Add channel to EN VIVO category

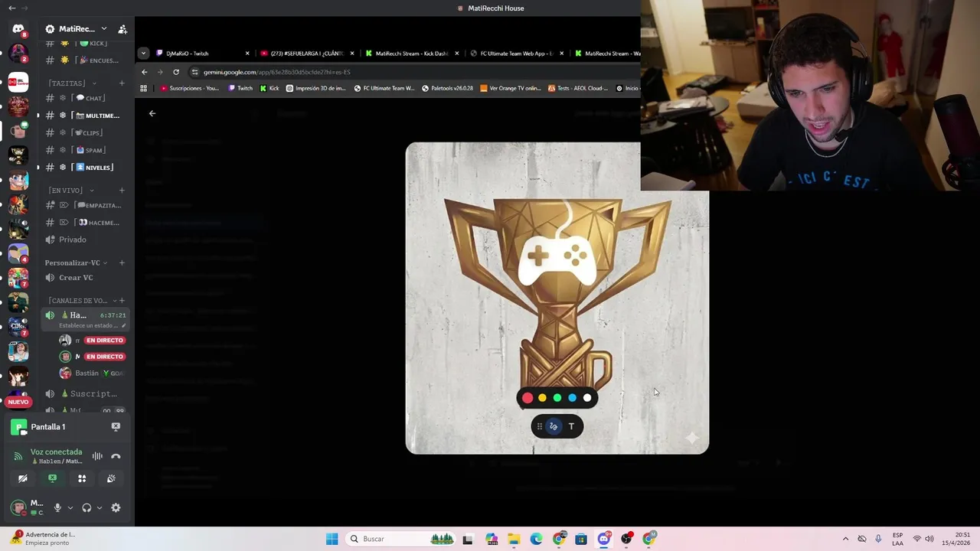click(122, 191)
